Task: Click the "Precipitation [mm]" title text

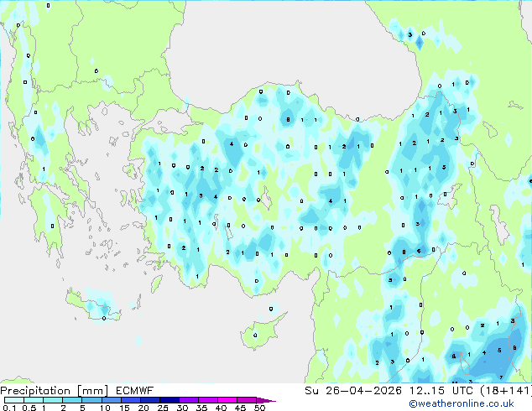Action: 54,391
